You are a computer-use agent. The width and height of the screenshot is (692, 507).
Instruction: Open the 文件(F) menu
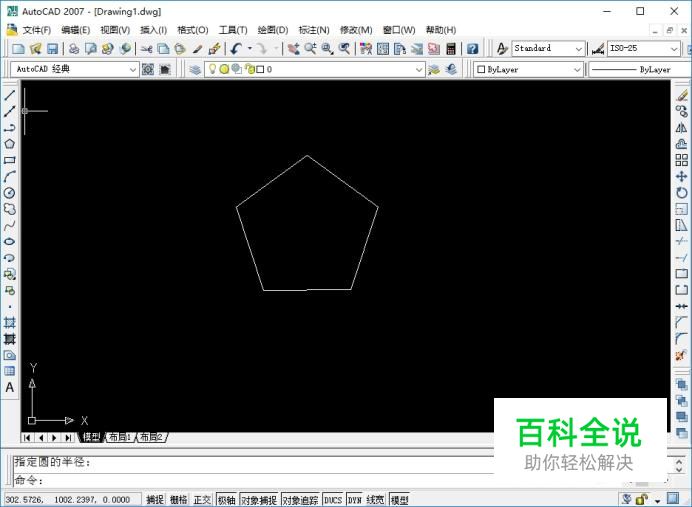tap(37, 30)
